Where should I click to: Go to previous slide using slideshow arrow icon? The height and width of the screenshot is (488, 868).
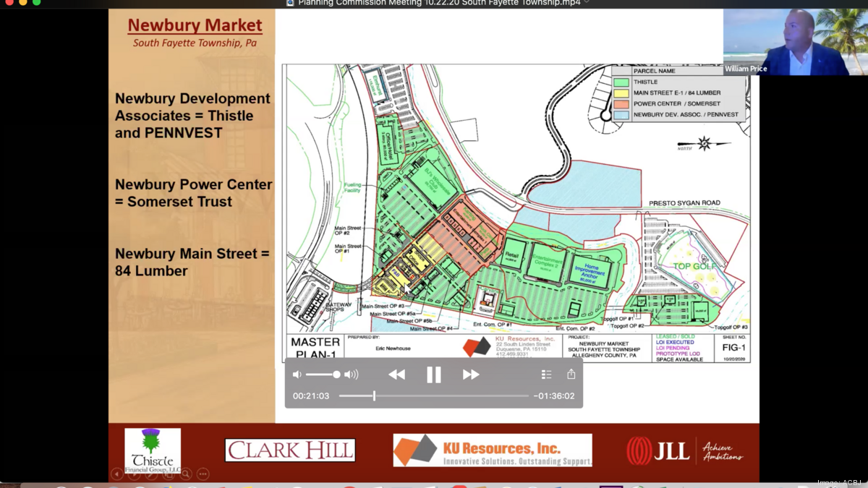tap(117, 474)
